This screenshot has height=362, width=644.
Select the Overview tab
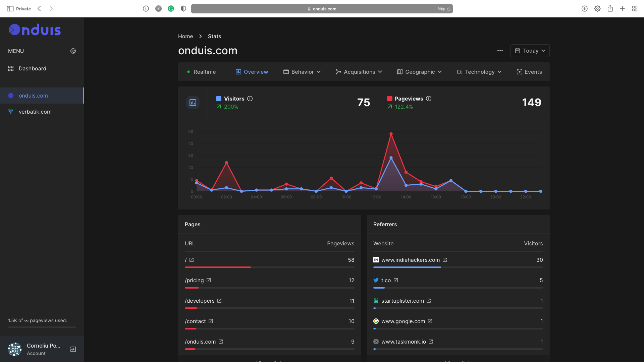click(252, 72)
